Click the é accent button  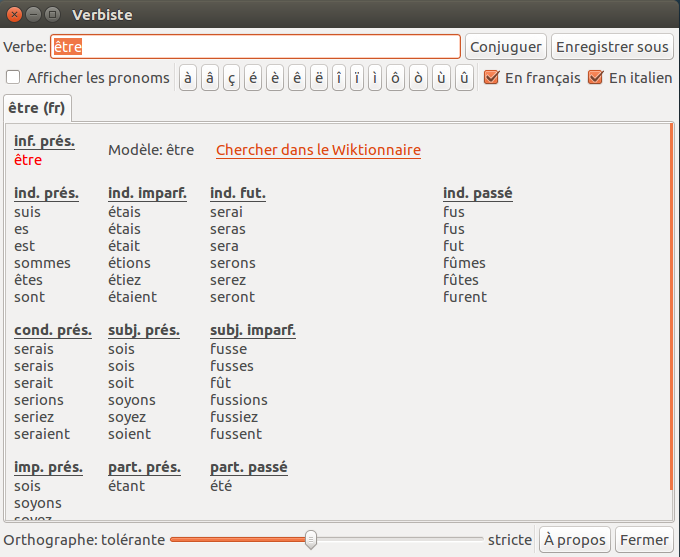coord(253,78)
